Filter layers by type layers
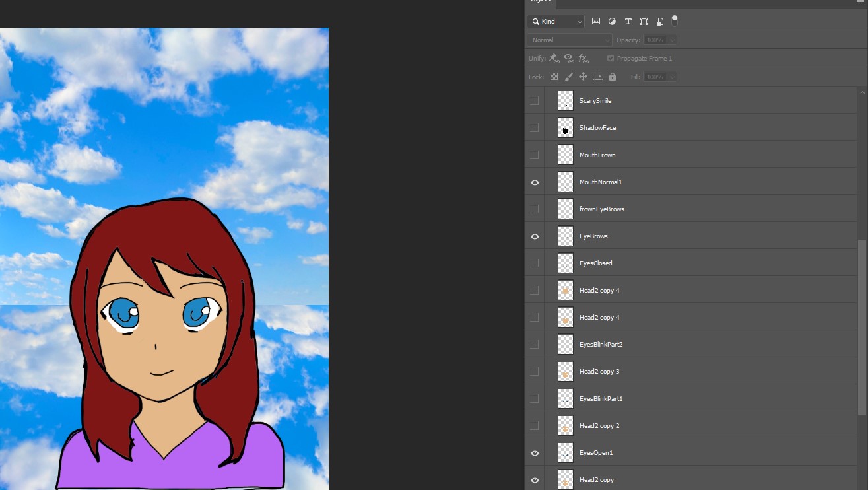The image size is (868, 490). click(x=628, y=22)
